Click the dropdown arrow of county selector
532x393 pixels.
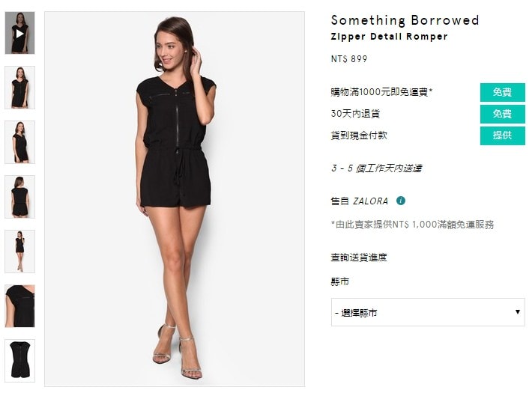(518, 312)
